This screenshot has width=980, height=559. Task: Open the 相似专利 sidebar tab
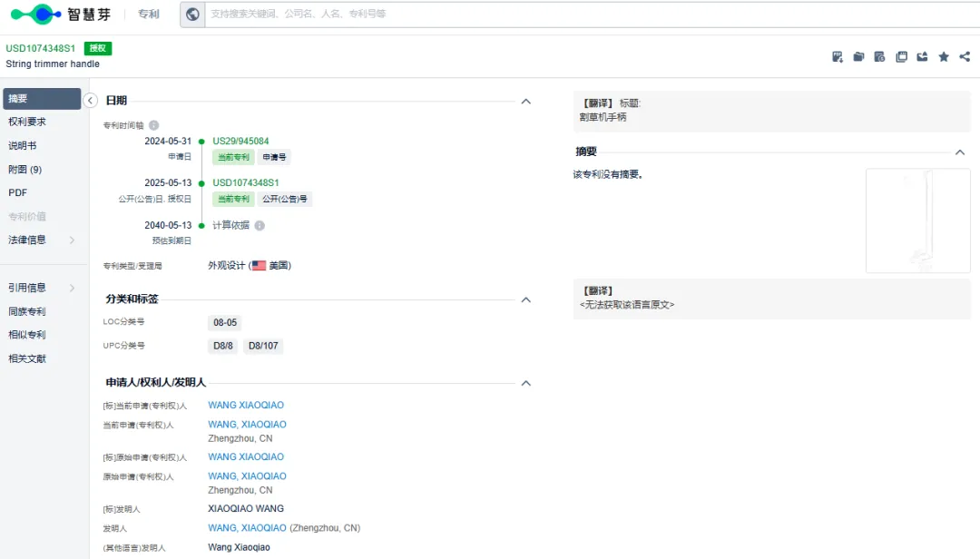click(x=27, y=335)
